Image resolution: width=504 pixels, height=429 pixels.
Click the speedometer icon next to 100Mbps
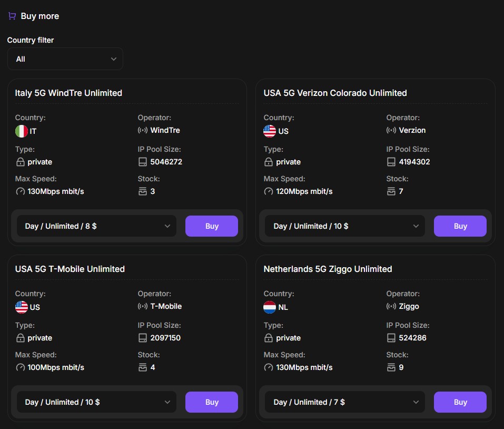[x=21, y=367]
